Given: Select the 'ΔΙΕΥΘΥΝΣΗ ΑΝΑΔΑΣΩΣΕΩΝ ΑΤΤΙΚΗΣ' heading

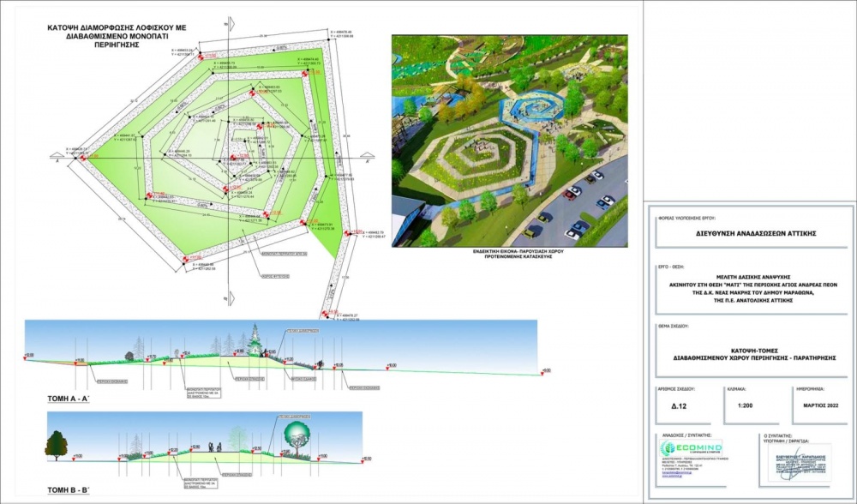Looking at the screenshot, I should coord(748,233).
